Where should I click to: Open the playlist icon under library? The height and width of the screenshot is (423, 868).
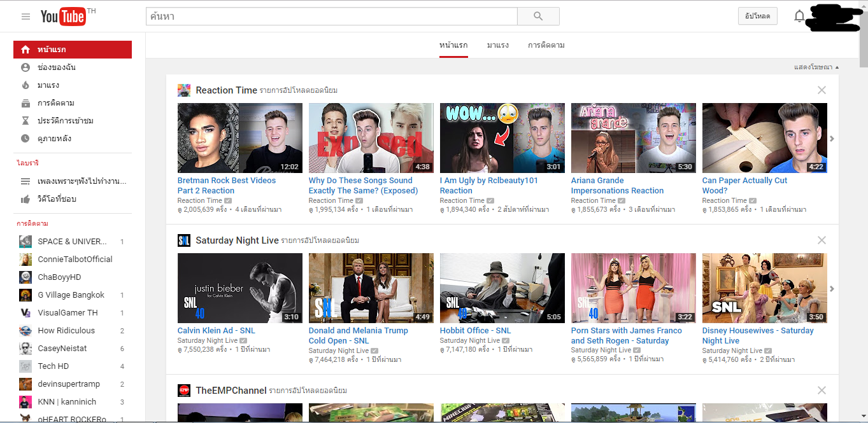pyautogui.click(x=25, y=181)
